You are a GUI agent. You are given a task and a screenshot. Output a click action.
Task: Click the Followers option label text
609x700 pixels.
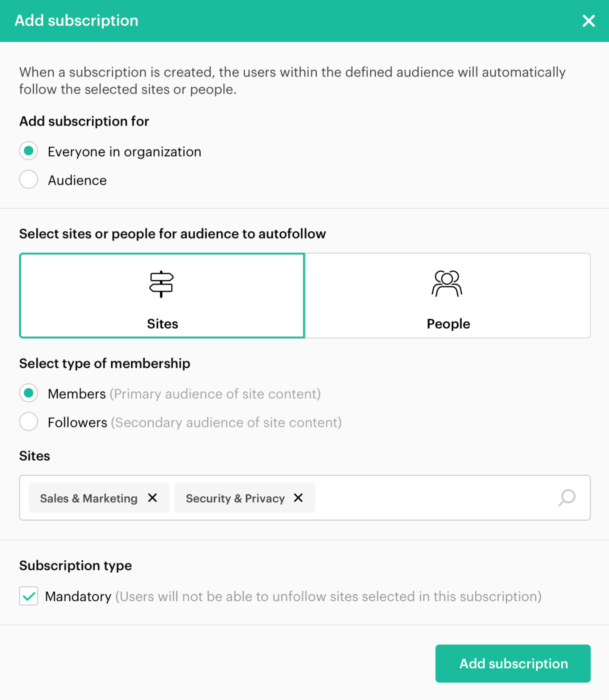(77, 423)
